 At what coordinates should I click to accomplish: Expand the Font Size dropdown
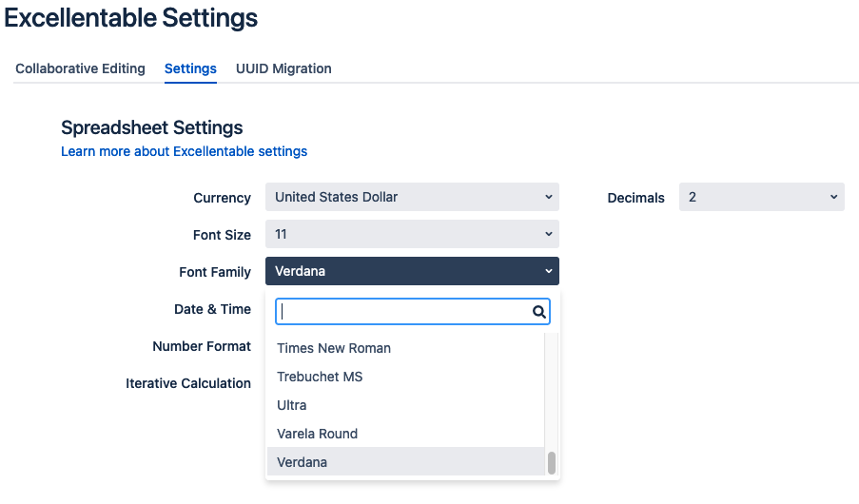tap(411, 234)
